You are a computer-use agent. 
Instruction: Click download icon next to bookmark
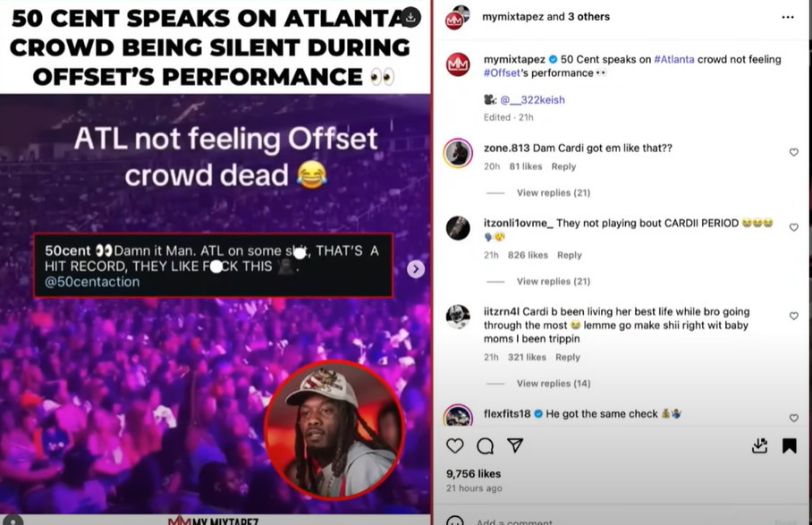click(760, 445)
